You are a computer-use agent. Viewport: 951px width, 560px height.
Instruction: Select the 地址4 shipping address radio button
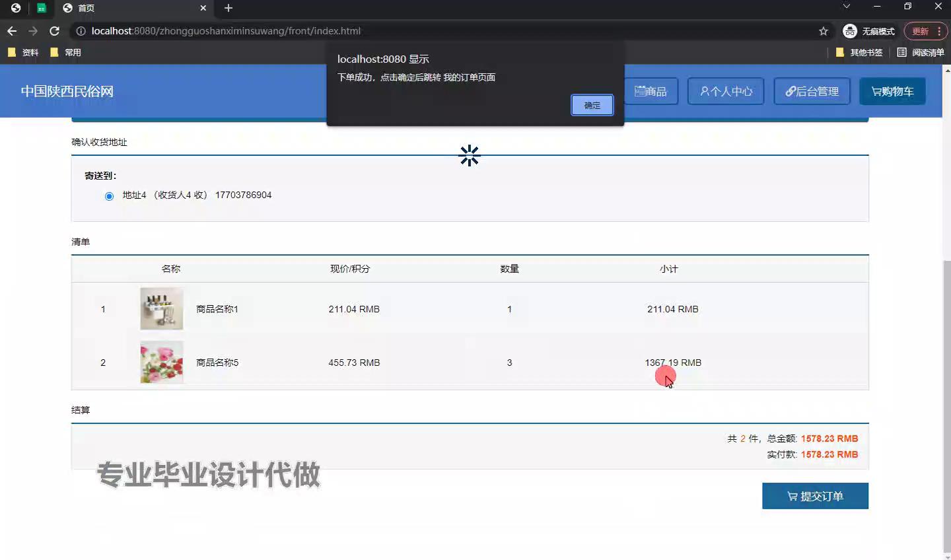[x=109, y=196]
